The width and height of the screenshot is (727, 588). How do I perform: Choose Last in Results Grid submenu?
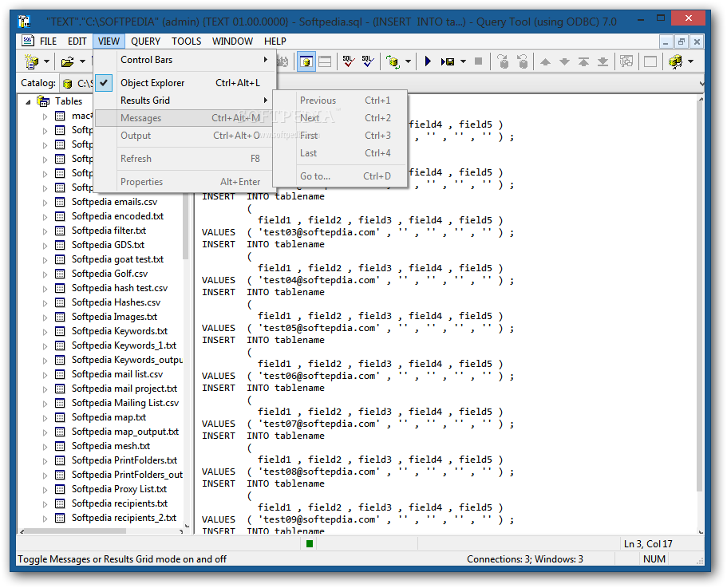(341, 153)
